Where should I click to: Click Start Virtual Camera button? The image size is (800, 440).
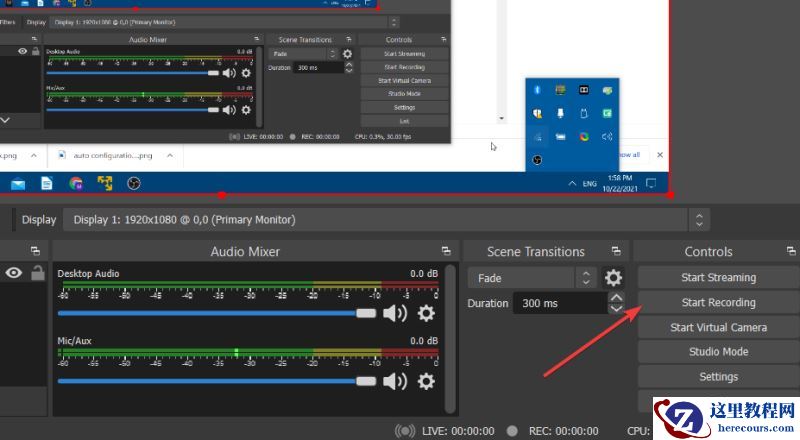coord(718,328)
